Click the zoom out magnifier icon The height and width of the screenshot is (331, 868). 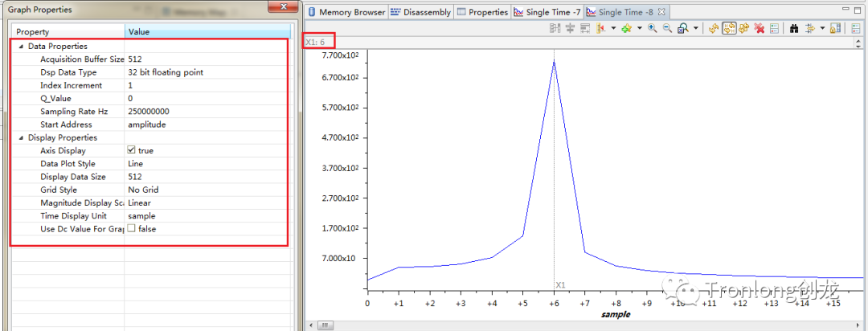(666, 28)
